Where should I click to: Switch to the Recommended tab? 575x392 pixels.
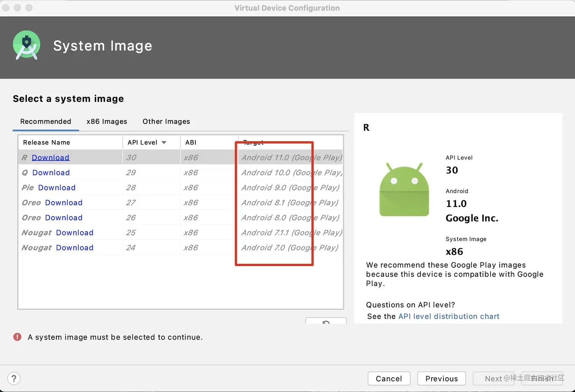tap(46, 122)
